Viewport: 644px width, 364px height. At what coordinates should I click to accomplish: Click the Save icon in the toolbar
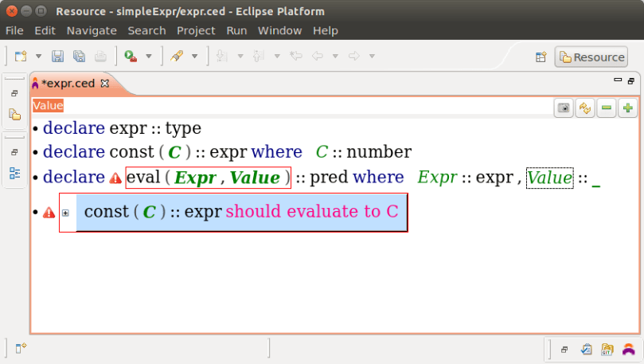click(x=57, y=57)
